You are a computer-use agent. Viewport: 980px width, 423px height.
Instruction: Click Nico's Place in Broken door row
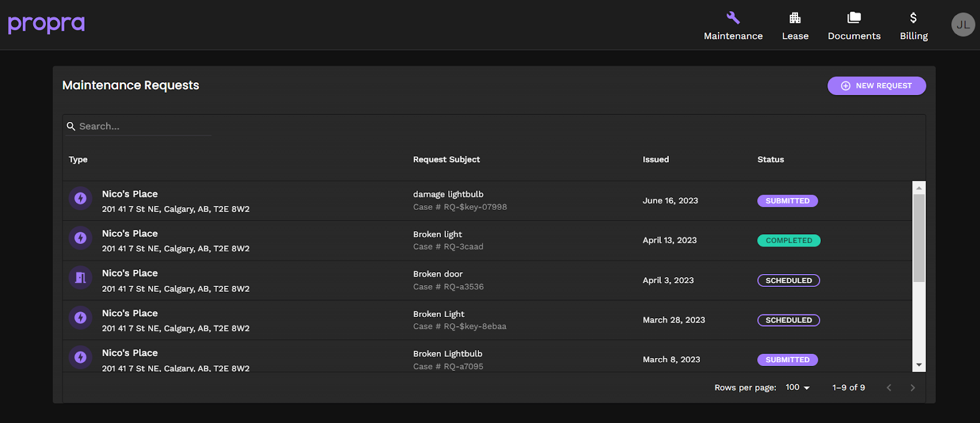(x=130, y=273)
